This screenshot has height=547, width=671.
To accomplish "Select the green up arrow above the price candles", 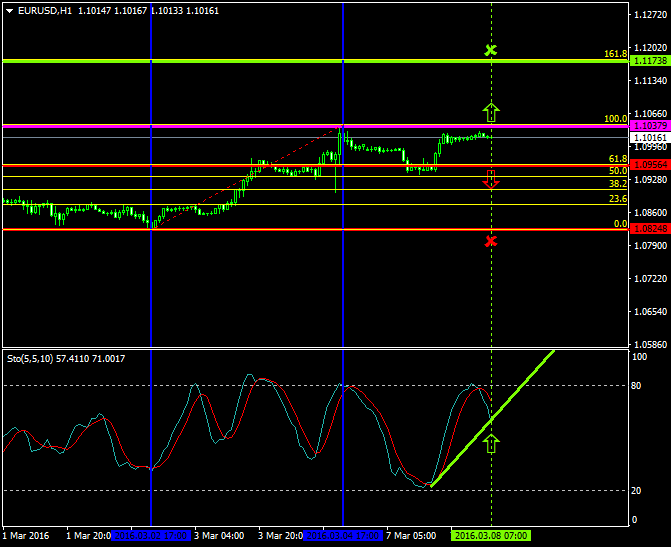I will [490, 112].
